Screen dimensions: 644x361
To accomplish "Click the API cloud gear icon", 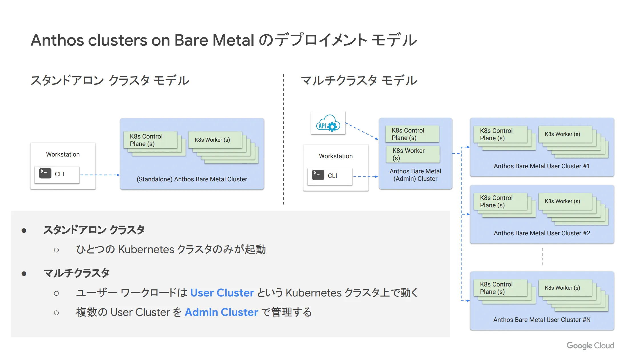I will point(328,123).
